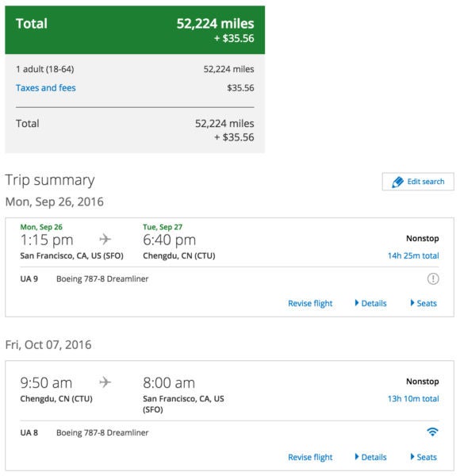Click the Trip summary heading
The width and height of the screenshot is (460, 476).
pos(50,180)
